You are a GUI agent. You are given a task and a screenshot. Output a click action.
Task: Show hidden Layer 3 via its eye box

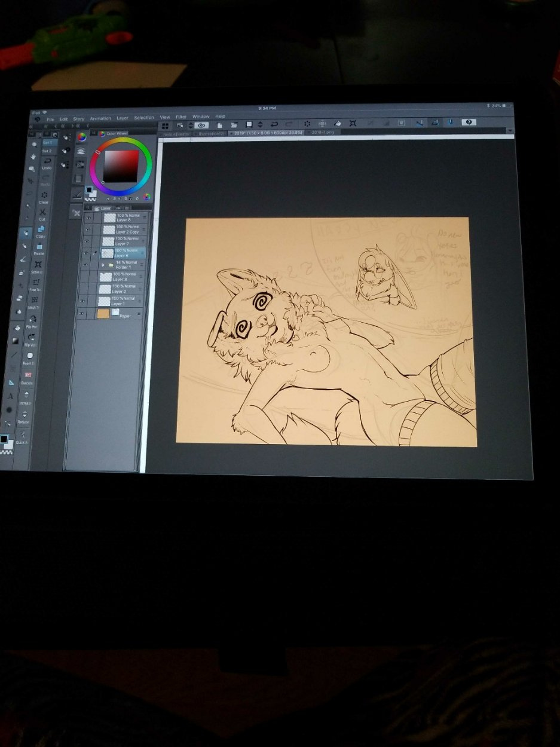85,277
